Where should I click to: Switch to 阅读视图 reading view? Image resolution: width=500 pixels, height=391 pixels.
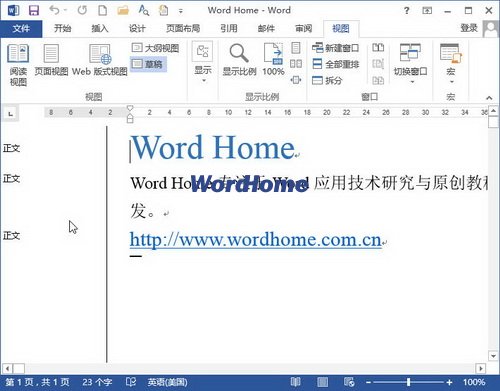click(18, 65)
